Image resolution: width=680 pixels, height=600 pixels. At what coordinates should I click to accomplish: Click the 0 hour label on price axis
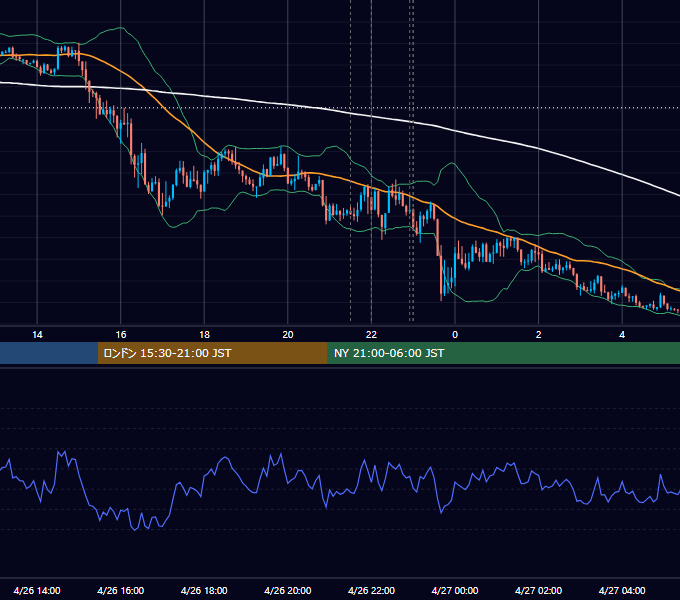[x=455, y=335]
